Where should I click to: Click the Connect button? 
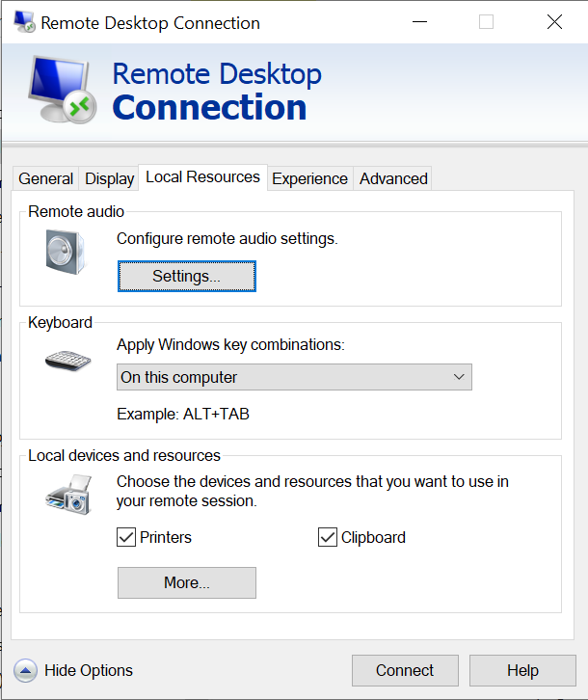[405, 670]
